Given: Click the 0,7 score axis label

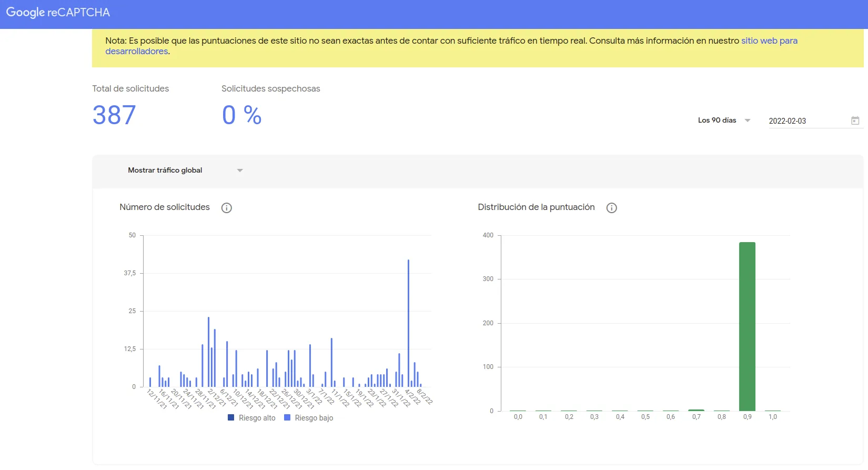Looking at the screenshot, I should [x=697, y=417].
